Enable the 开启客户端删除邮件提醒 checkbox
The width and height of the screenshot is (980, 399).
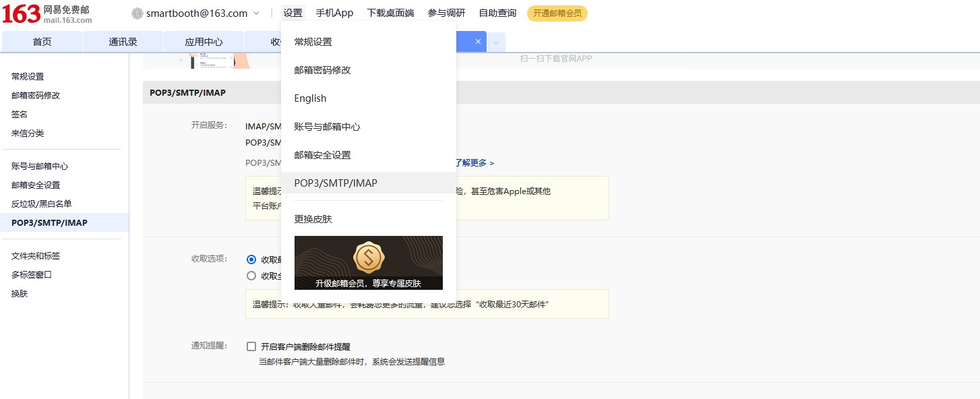[251, 346]
